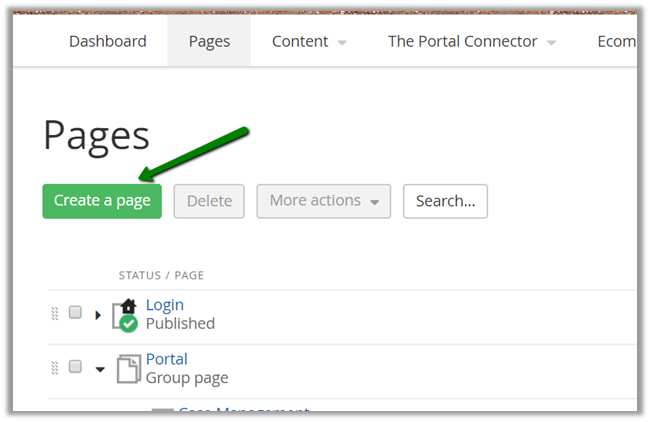Open the Dashboard tab
The image size is (650, 422).
pos(107,41)
